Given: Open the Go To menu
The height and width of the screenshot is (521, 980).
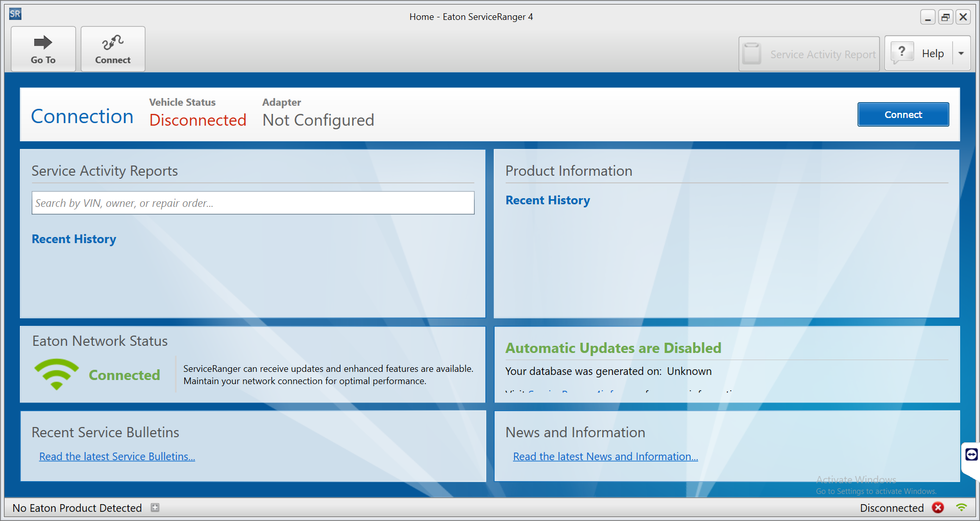Looking at the screenshot, I should click(43, 49).
